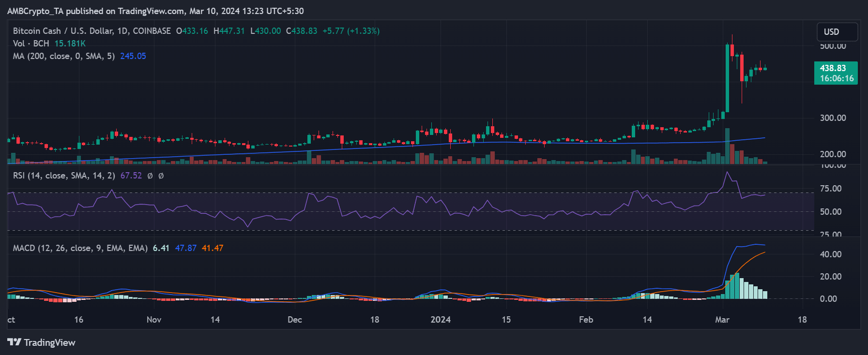The image size is (868, 355).
Task: Click the RSI value 67.52
Action: (131, 176)
